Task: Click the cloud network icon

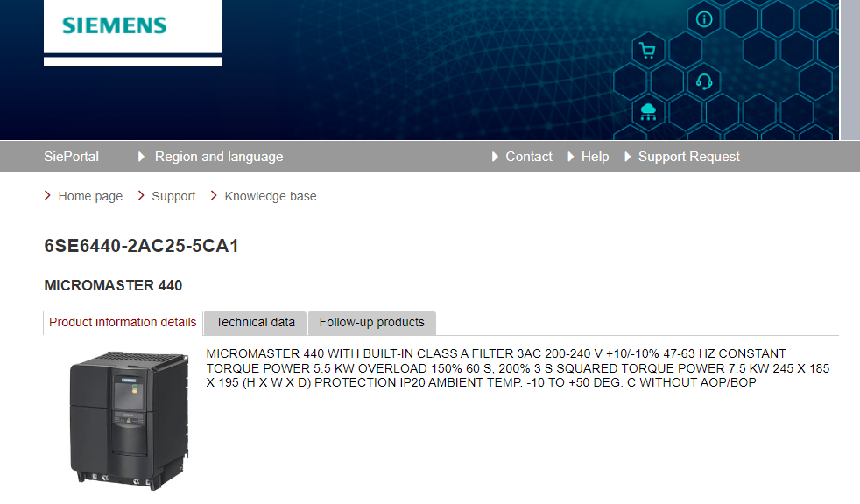Action: (x=648, y=112)
